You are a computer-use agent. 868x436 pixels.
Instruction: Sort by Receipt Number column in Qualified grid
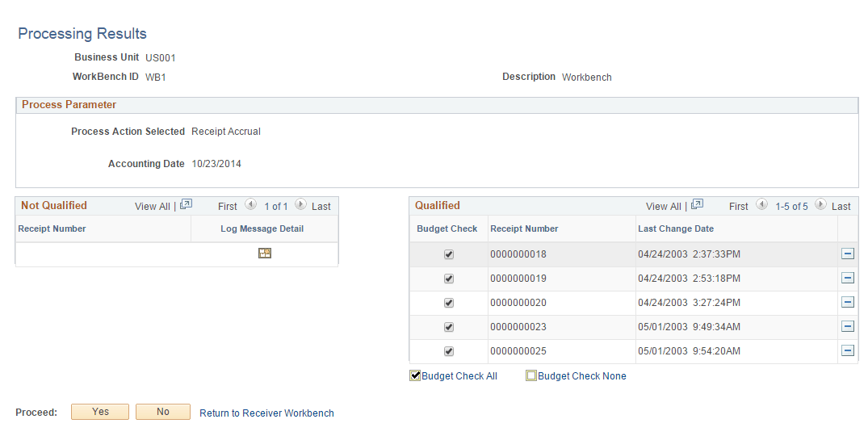[524, 228]
